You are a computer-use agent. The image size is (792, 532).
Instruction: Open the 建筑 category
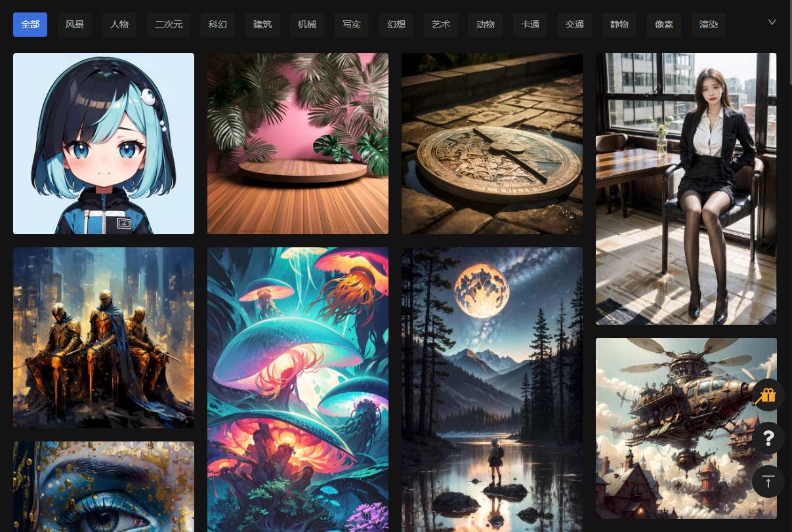262,25
